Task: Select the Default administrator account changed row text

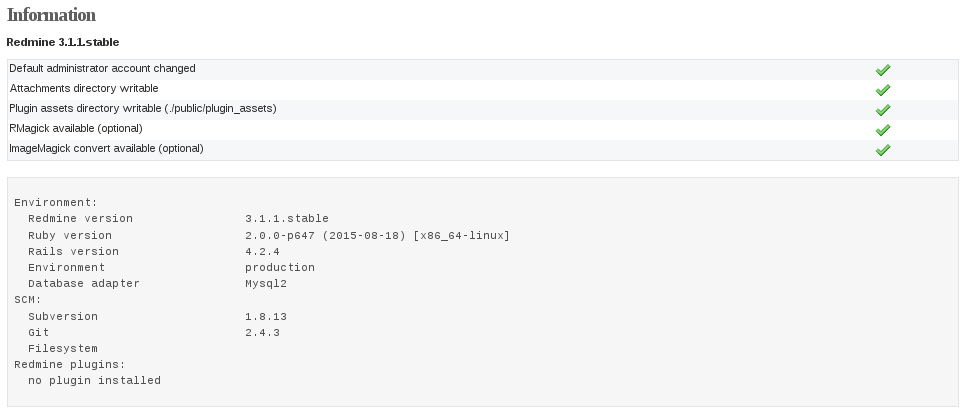Action: pyautogui.click(x=102, y=69)
